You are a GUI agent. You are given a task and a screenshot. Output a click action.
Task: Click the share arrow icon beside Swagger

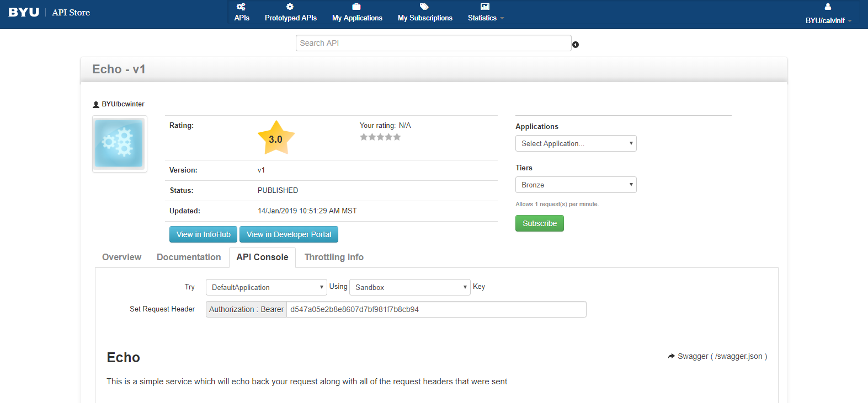[671, 356]
